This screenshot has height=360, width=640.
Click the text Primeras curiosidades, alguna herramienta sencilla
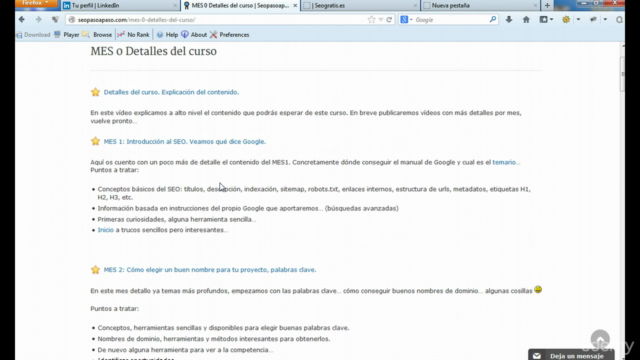(x=177, y=220)
